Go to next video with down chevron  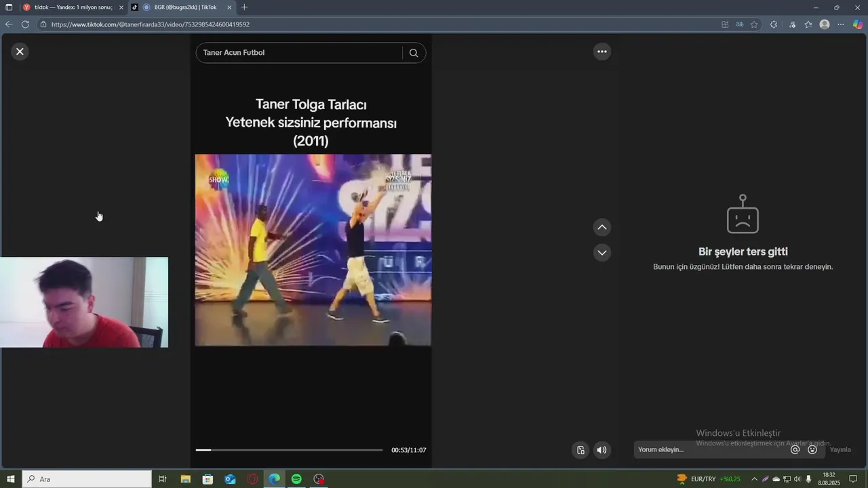click(601, 253)
